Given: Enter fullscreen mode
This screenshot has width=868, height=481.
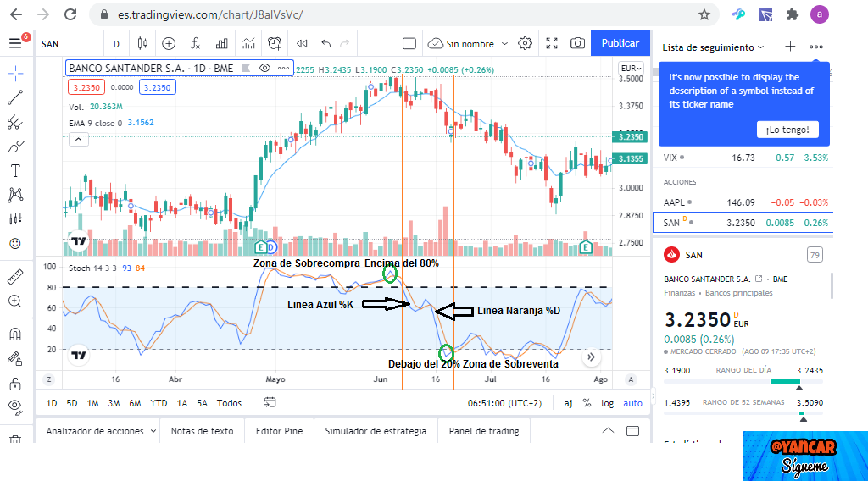Looking at the screenshot, I should click(551, 44).
